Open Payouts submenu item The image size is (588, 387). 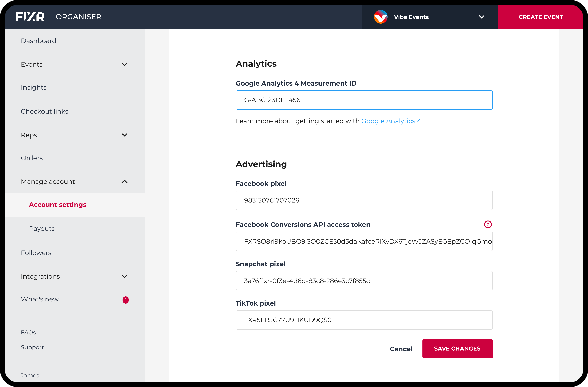42,229
